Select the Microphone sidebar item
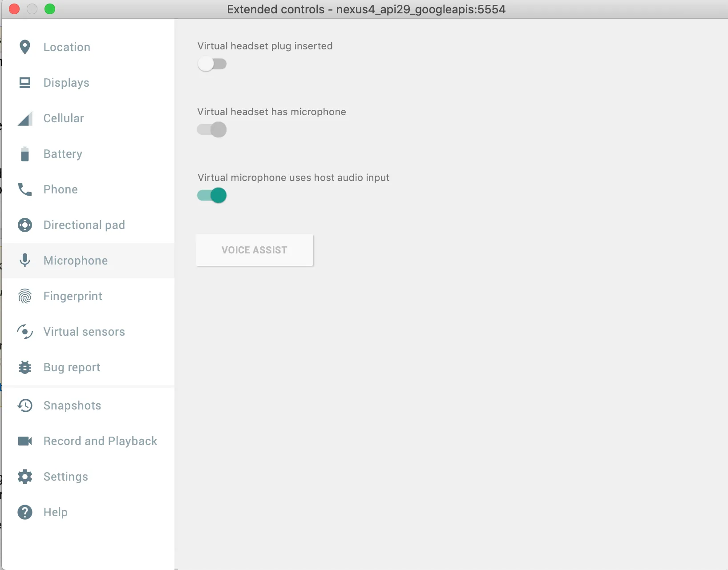This screenshot has width=728, height=570. pyautogui.click(x=75, y=261)
